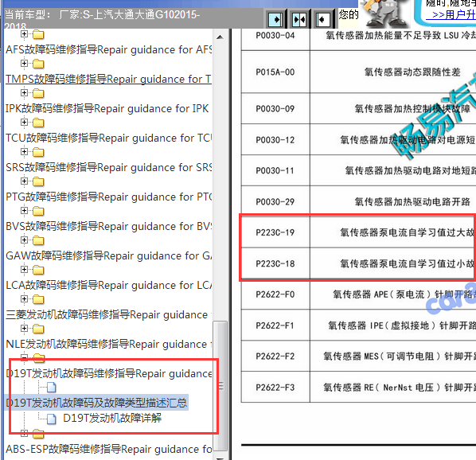Expand the TMPS故障码维修指导 folder node
Image resolution: width=476 pixels, height=460 pixels.
[x=25, y=63]
